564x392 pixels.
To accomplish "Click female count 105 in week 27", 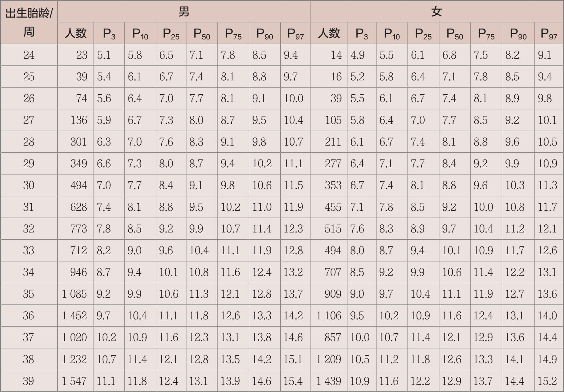I will click(x=333, y=120).
